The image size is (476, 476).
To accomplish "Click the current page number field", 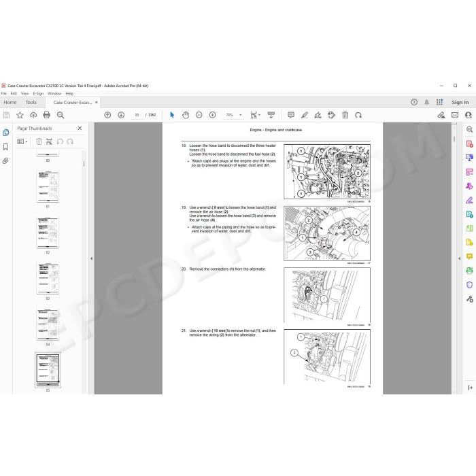I will click(137, 115).
